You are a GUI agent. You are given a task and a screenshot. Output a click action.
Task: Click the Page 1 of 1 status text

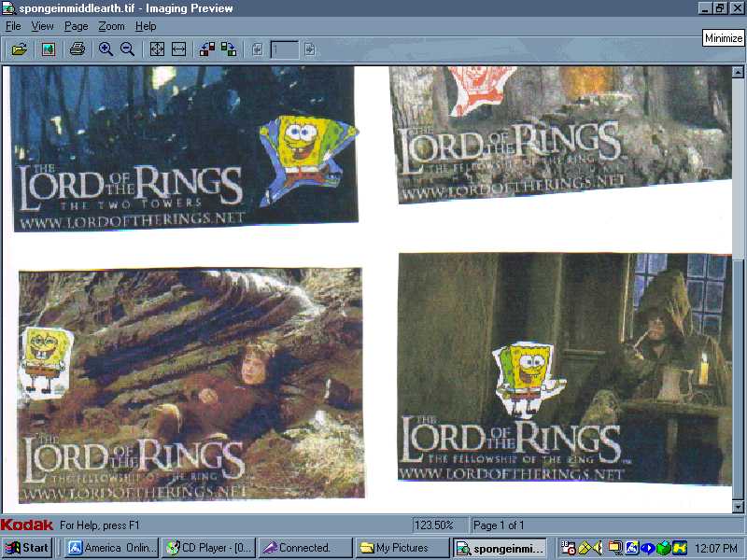click(x=499, y=525)
